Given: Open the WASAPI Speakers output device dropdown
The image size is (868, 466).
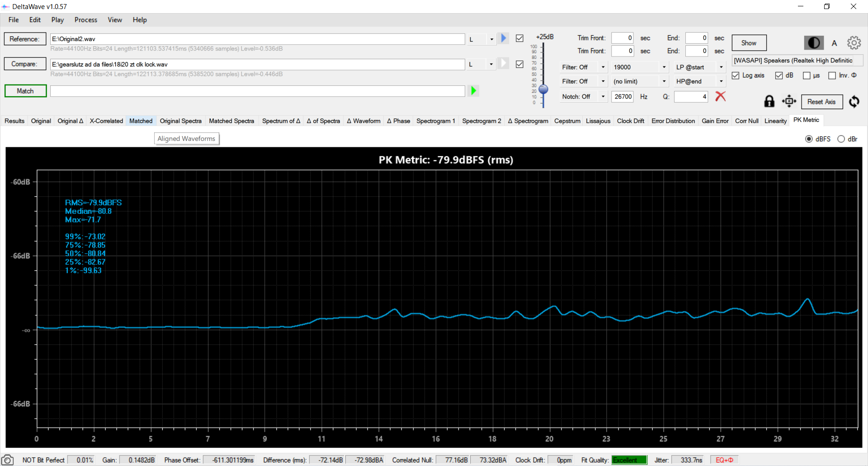Looking at the screenshot, I should pyautogui.click(x=797, y=61).
